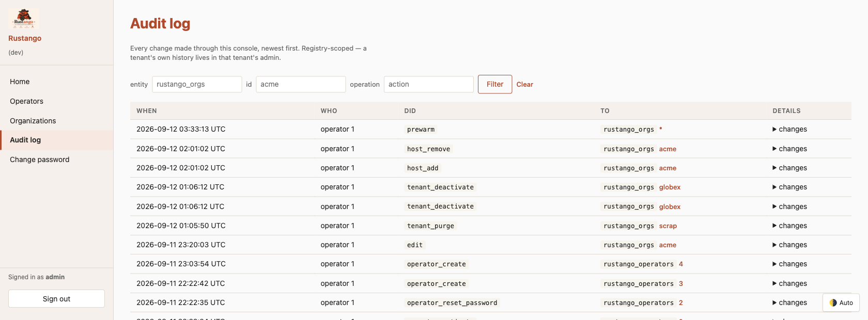Select timestamp 2026-09-12 01:05:50 UTC
This screenshot has width=868, height=320.
181,226
